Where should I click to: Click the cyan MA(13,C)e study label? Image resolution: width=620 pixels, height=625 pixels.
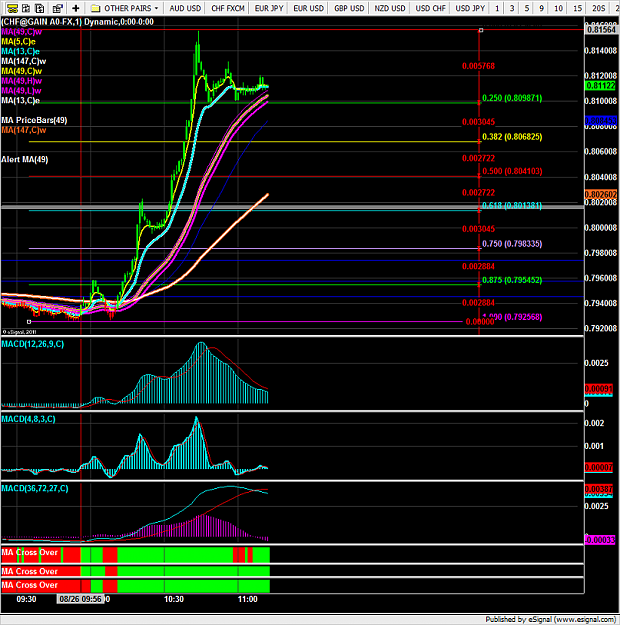point(20,51)
